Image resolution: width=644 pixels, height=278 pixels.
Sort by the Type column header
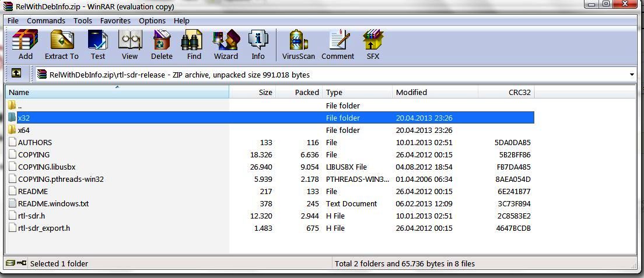358,92
